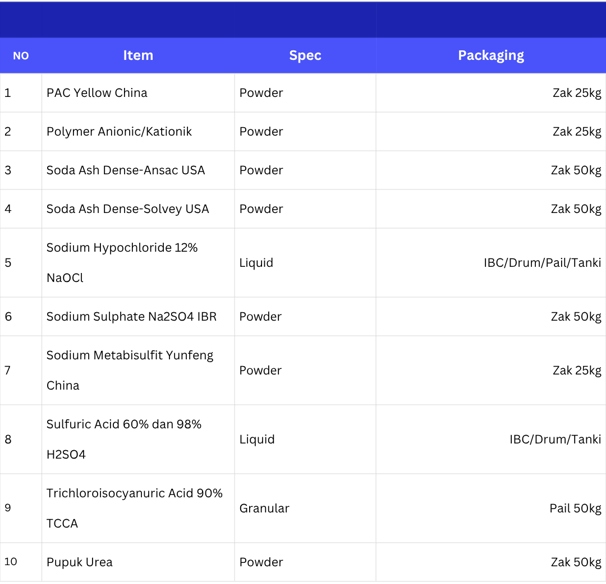Screen dimensions: 606x584
Task: Click the NO column header
Action: [x=21, y=55]
